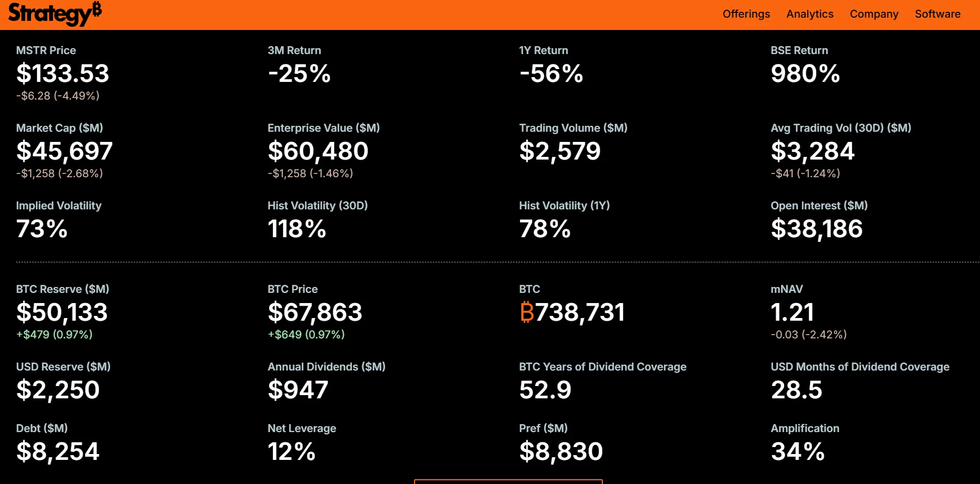Click the orange-outlined button at page bottom
This screenshot has height=484, width=980.
508,481
